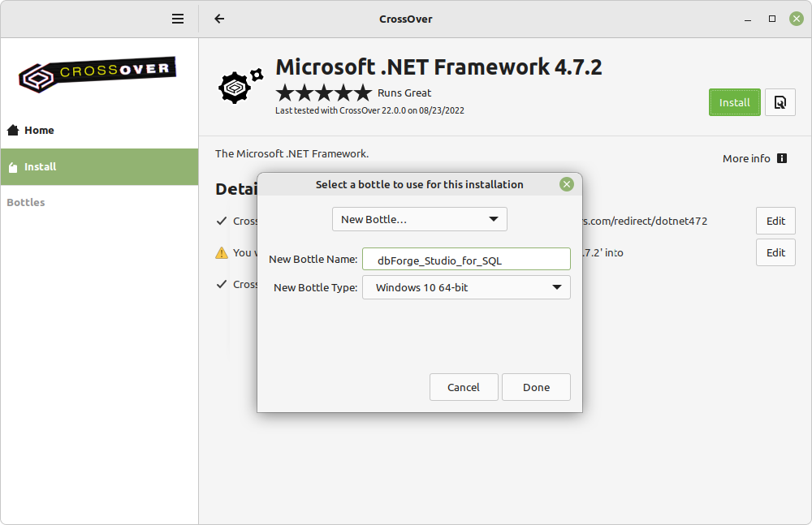Go to the Home section in the sidebar
The image size is (812, 525).
click(39, 130)
